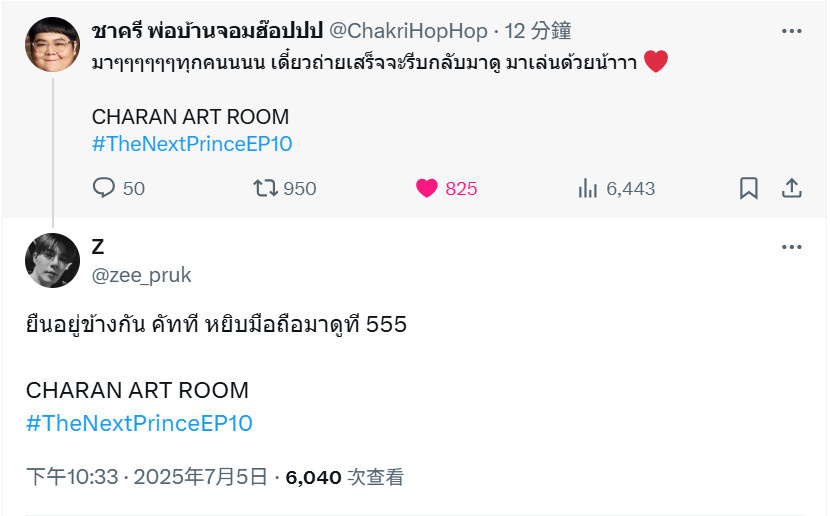
Task: Click the 825 like count number
Action: click(461, 188)
